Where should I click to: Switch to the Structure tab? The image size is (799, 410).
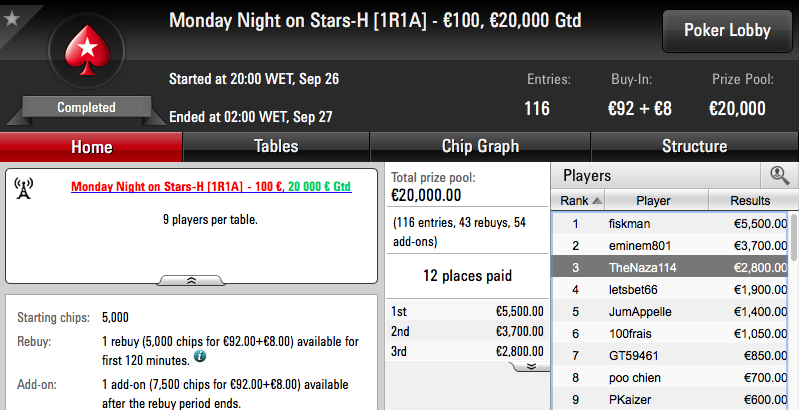point(695,147)
